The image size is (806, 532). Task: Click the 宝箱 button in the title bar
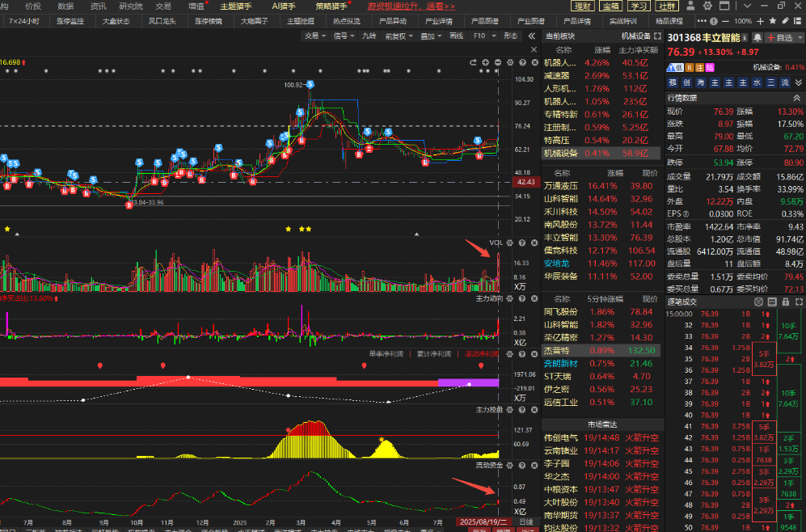(610, 6)
